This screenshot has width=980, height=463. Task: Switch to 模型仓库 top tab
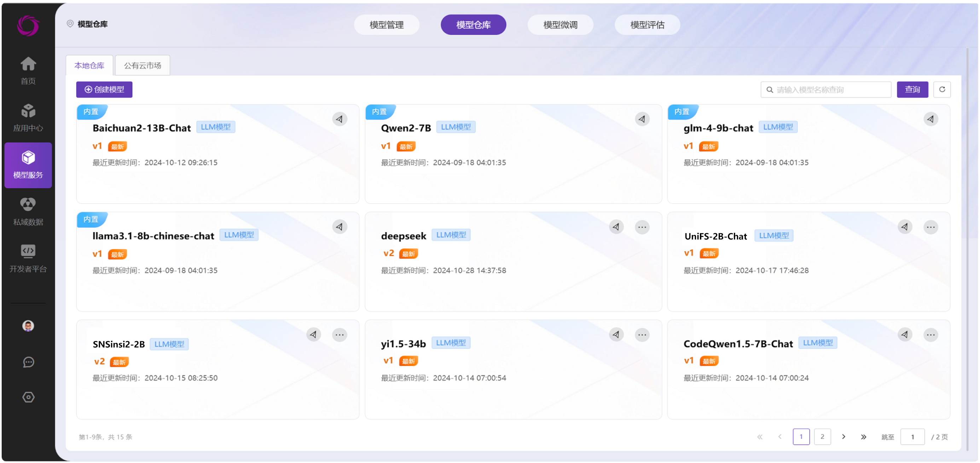tap(473, 25)
